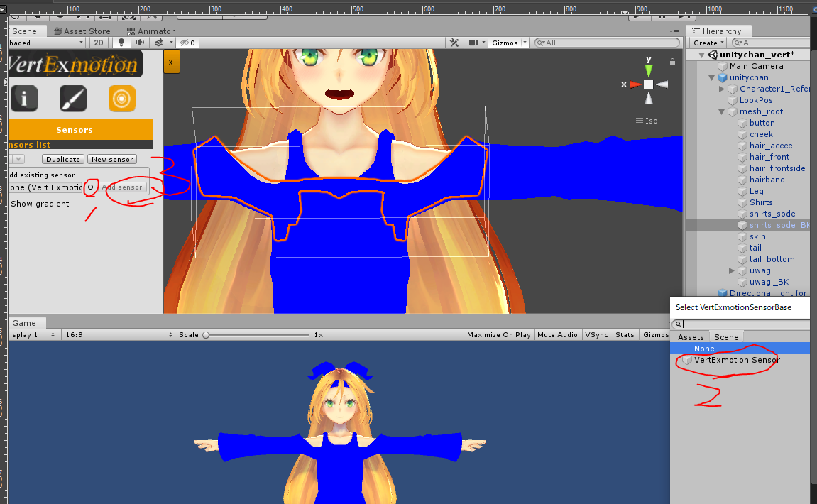The height and width of the screenshot is (504, 817).
Task: Open scene tools wrench icon
Action: pos(454,43)
